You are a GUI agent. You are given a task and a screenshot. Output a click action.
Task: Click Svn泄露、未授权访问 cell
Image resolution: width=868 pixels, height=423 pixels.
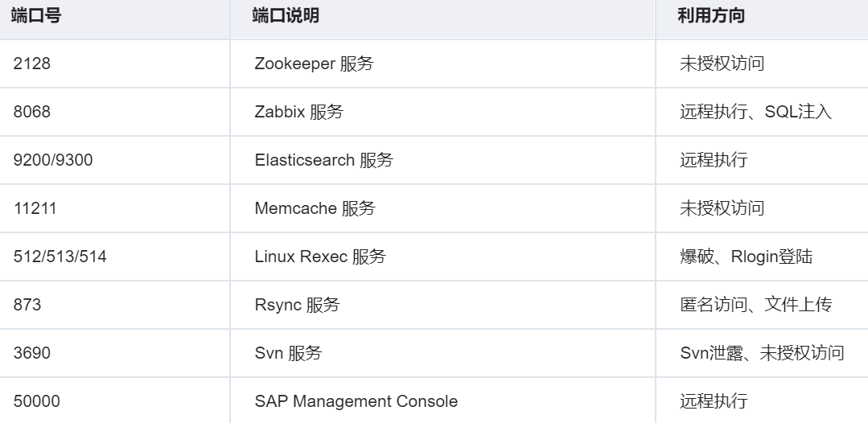(762, 353)
